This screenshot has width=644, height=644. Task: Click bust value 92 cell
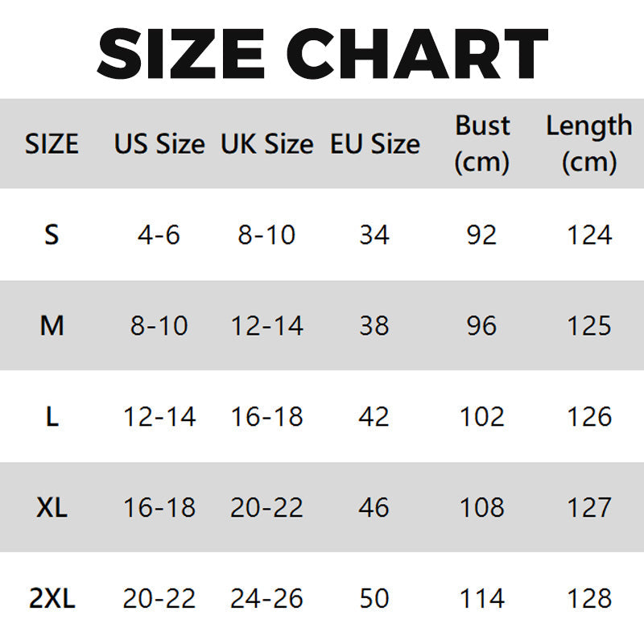pyautogui.click(x=482, y=235)
